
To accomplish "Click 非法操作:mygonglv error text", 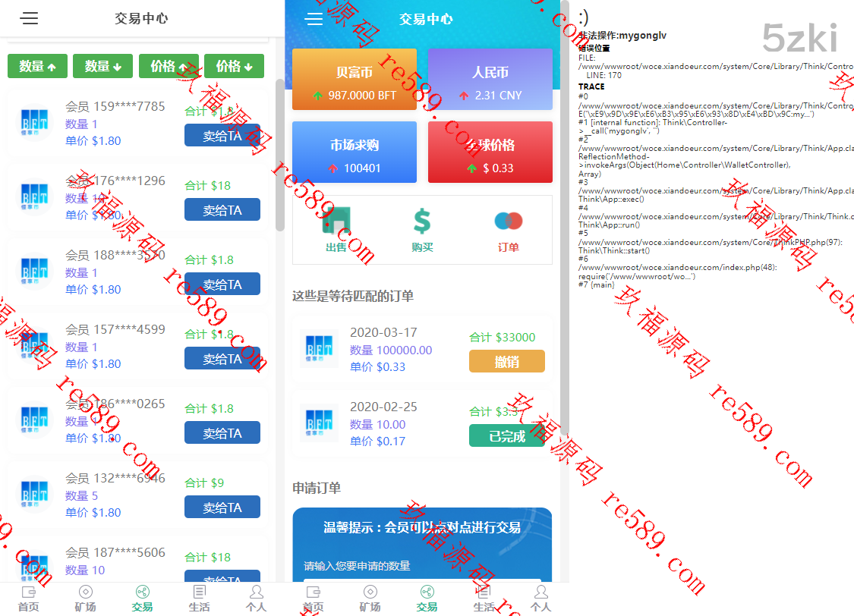I will click(x=622, y=36).
